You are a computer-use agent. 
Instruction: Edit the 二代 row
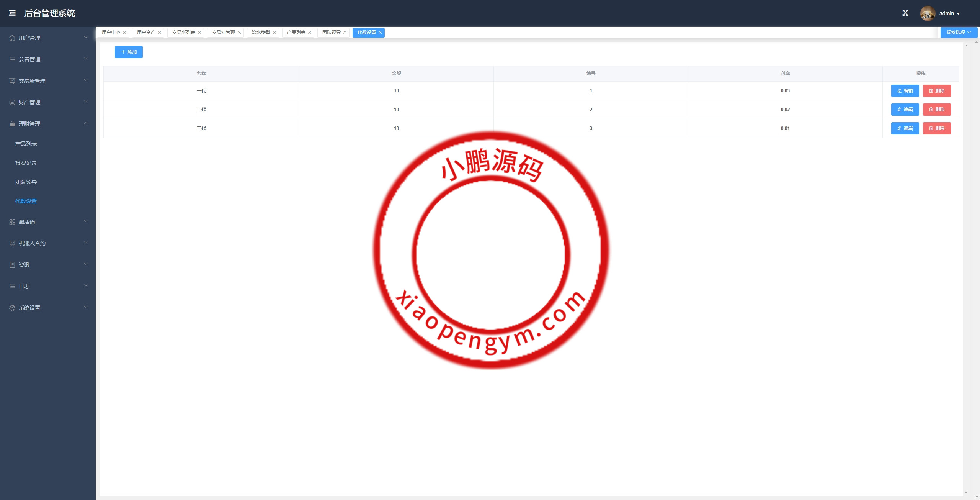(905, 110)
